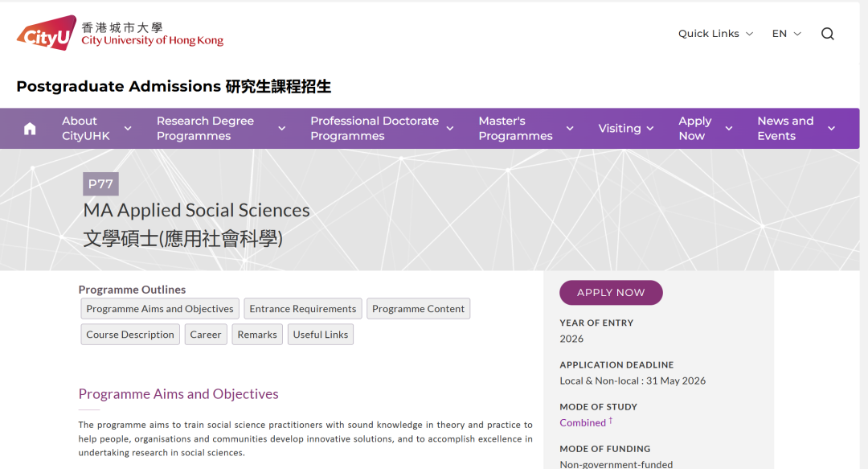The width and height of the screenshot is (868, 469).
Task: Click the chevron next to Visiting
Action: (651, 128)
